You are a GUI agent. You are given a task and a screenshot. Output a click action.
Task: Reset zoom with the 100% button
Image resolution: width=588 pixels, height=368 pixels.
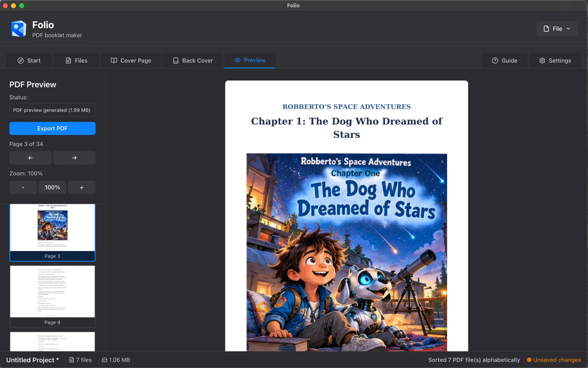53,187
